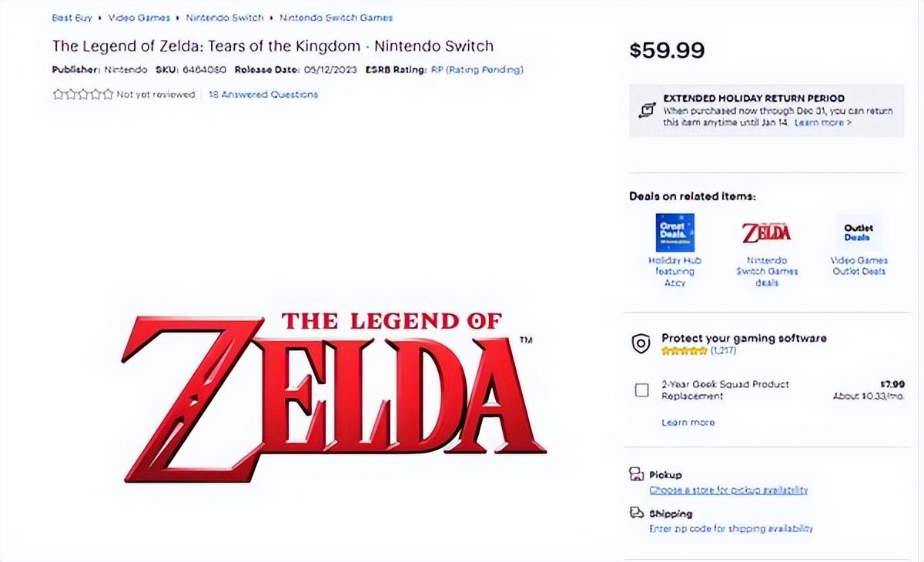Click the shield icon beside Protect your gaming software
The height and width of the screenshot is (562, 924).
coord(641,344)
